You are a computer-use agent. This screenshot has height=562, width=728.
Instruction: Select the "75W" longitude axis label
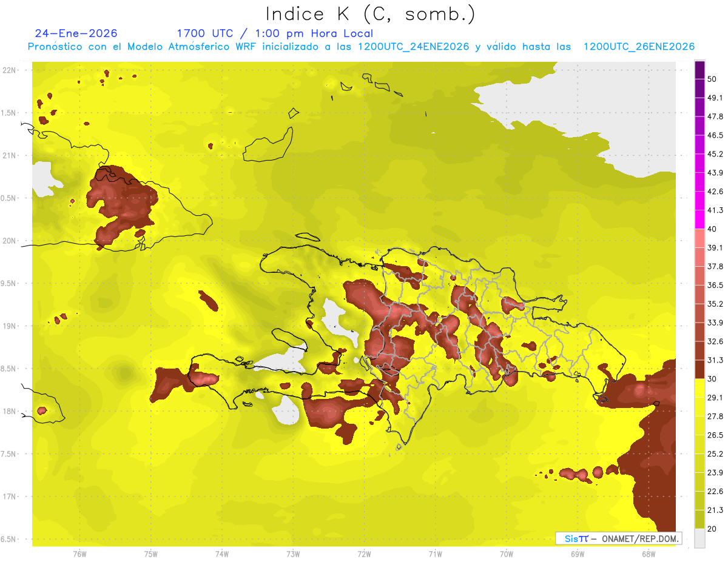(x=151, y=554)
